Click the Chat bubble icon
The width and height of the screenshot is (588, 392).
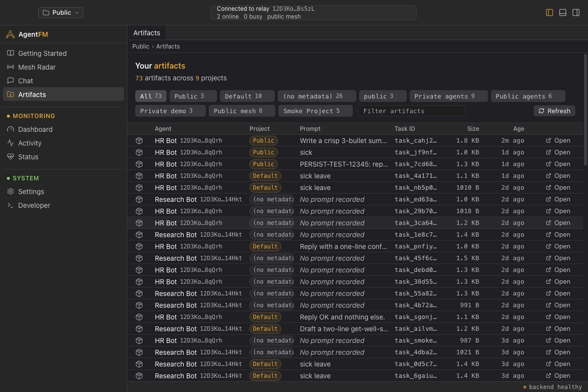click(10, 81)
